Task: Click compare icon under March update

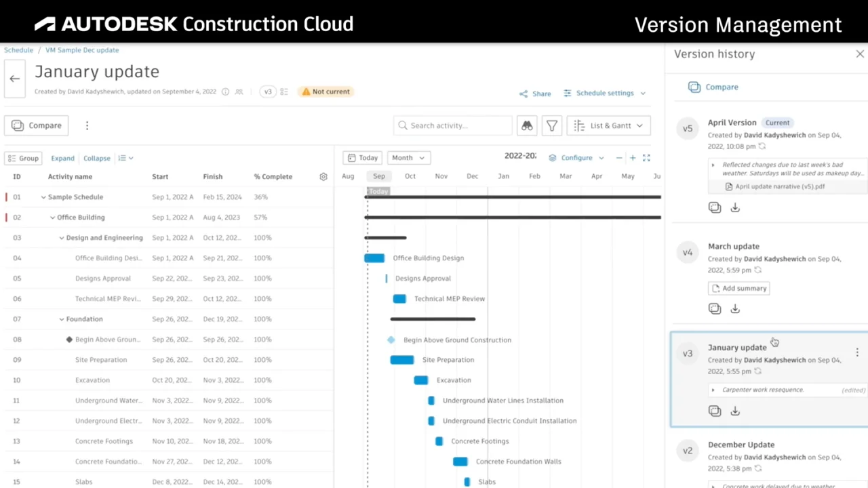Action: pos(715,309)
